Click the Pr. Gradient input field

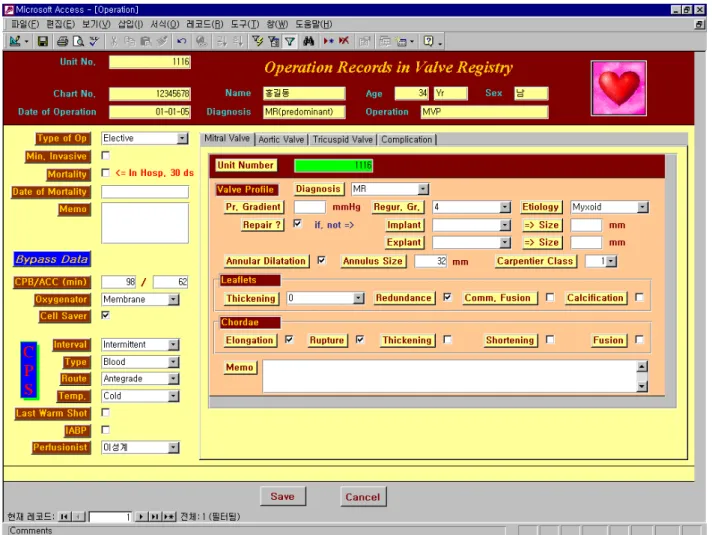[x=310, y=207]
